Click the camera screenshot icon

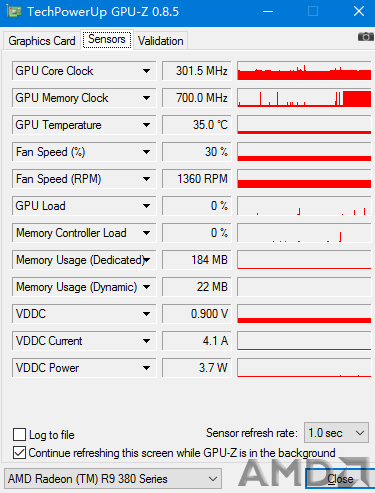[x=366, y=37]
